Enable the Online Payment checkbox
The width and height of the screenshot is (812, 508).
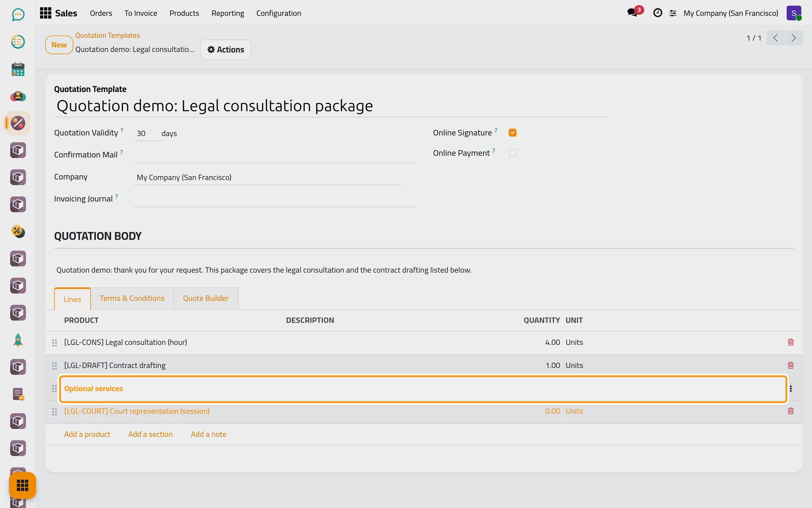pyautogui.click(x=512, y=153)
